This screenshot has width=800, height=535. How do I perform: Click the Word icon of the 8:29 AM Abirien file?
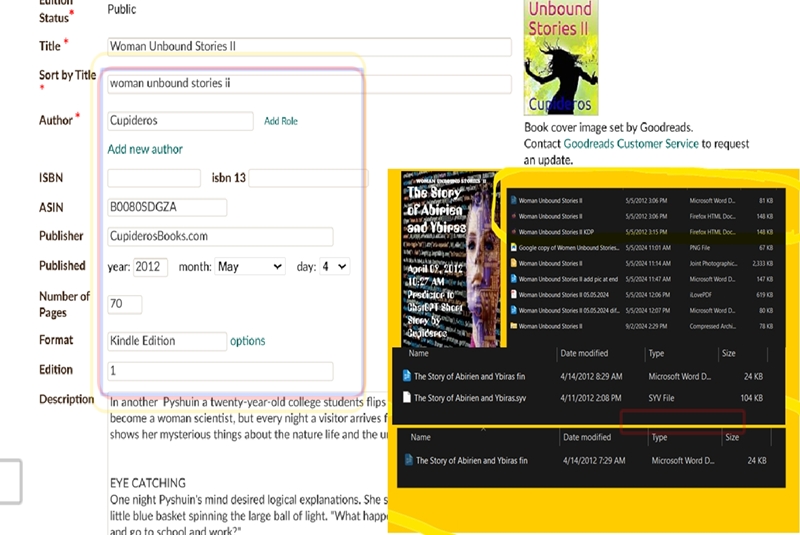point(407,376)
